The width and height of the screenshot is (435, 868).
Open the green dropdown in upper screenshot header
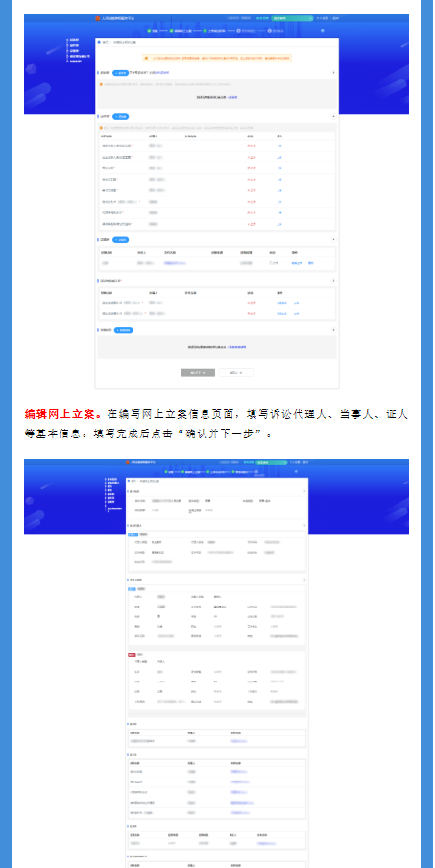[x=292, y=18]
